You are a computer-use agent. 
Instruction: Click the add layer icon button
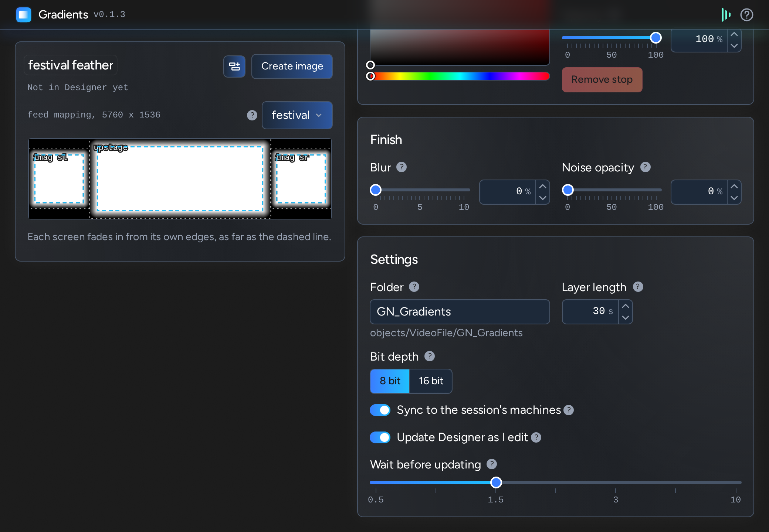[234, 66]
